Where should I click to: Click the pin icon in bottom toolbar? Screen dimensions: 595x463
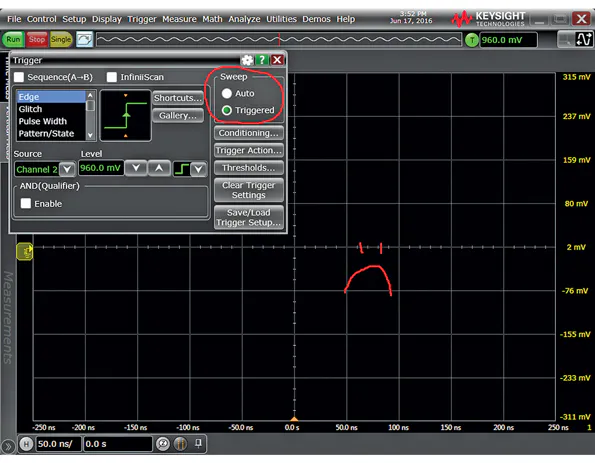(198, 443)
